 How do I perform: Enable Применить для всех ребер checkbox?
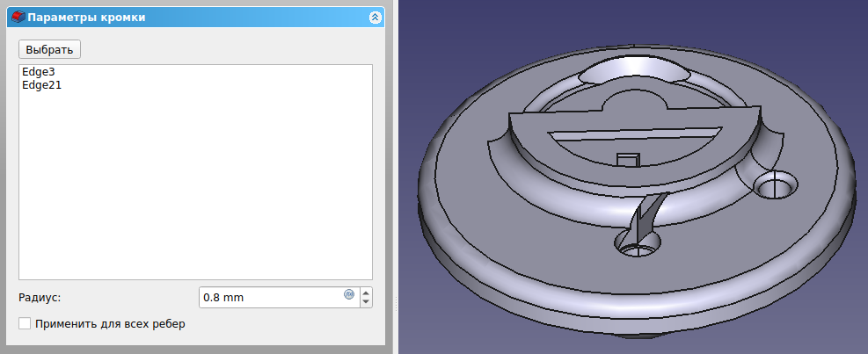click(x=25, y=323)
